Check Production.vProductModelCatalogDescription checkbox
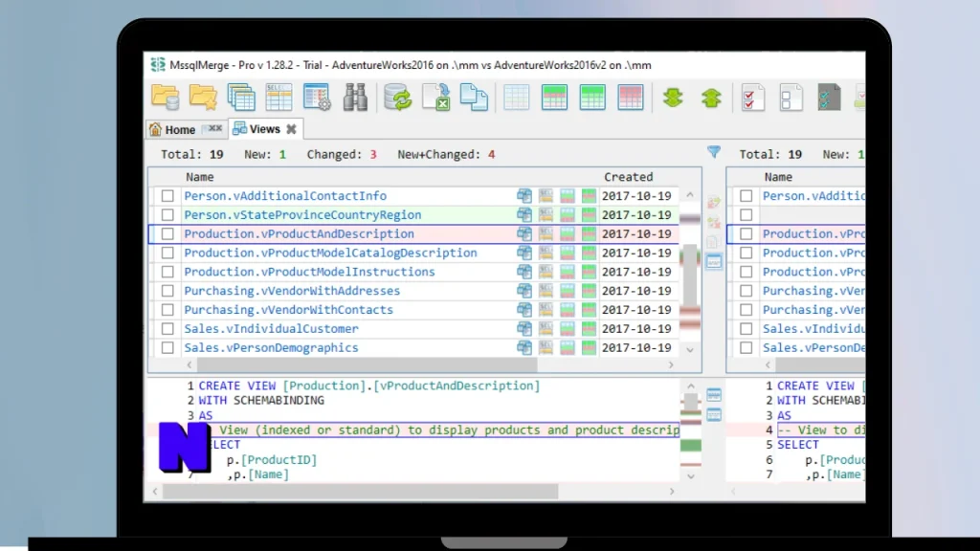980x551 pixels. point(167,253)
